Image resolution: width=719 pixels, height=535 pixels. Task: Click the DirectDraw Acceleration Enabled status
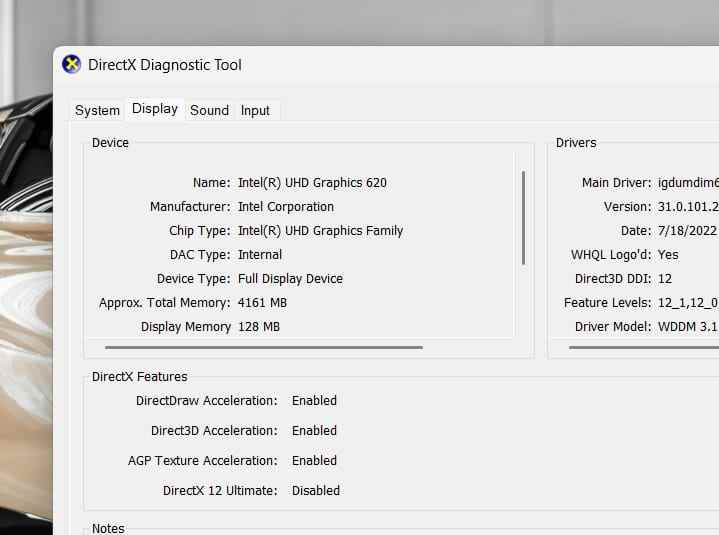tap(314, 401)
